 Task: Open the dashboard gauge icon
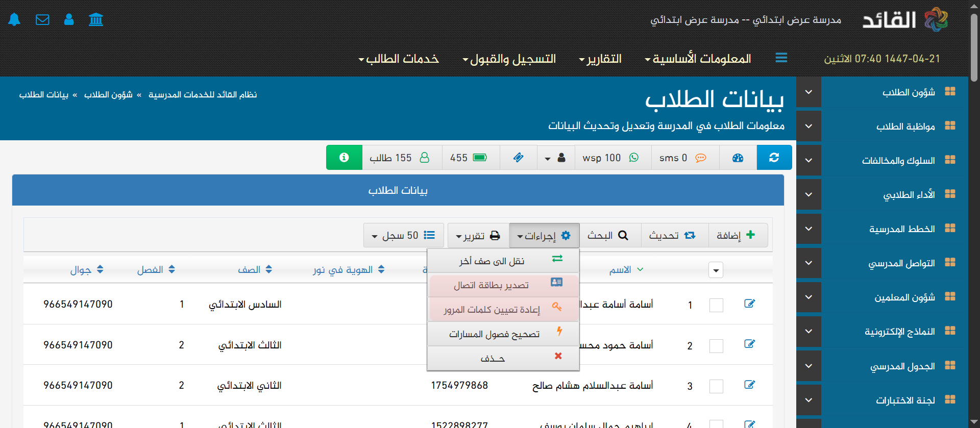tap(738, 158)
